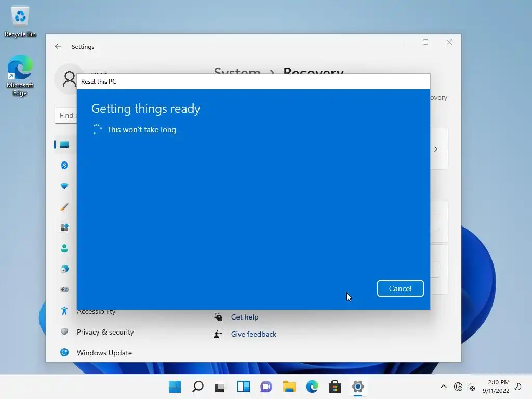Open Windows Update settings
This screenshot has width=532, height=399.
click(x=104, y=353)
